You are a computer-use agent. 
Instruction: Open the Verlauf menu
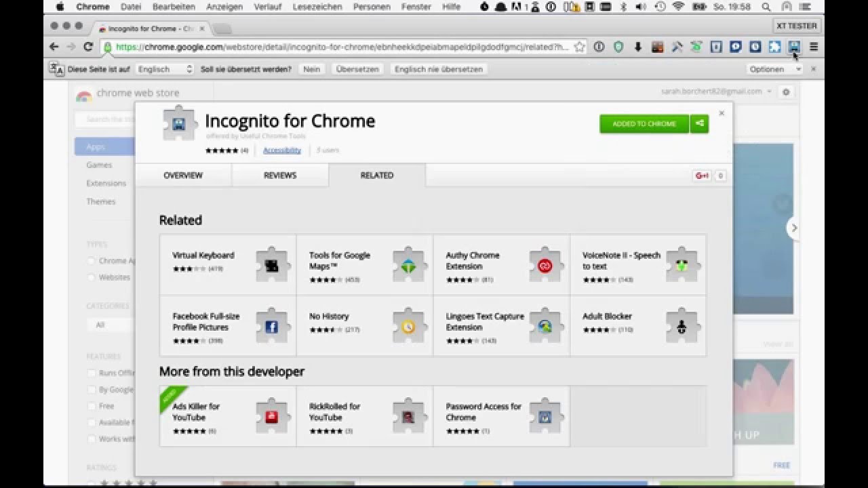tap(268, 7)
